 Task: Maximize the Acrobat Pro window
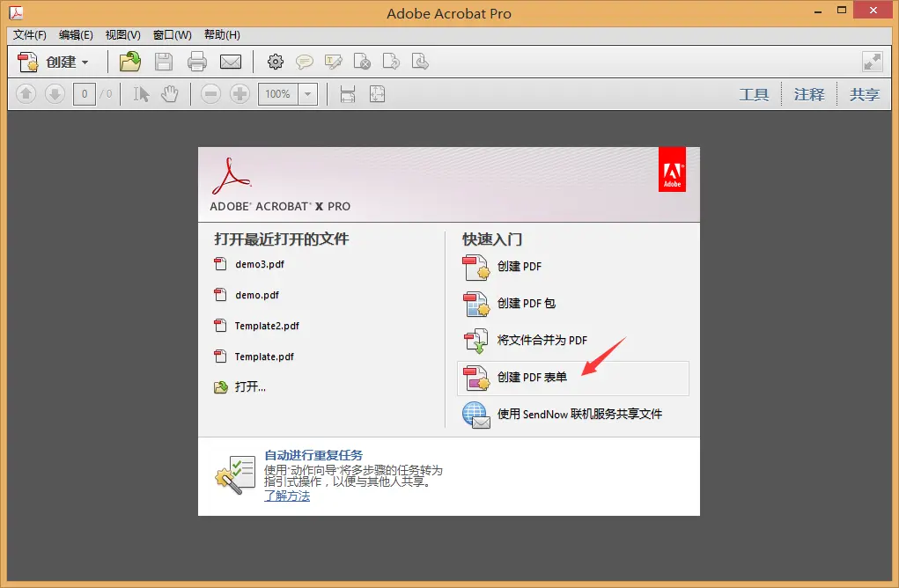click(x=842, y=11)
